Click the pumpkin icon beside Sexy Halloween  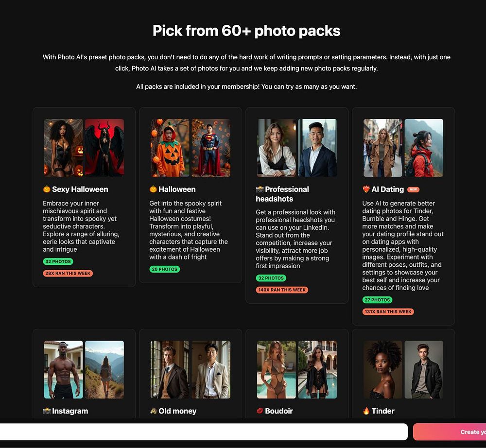click(x=47, y=189)
